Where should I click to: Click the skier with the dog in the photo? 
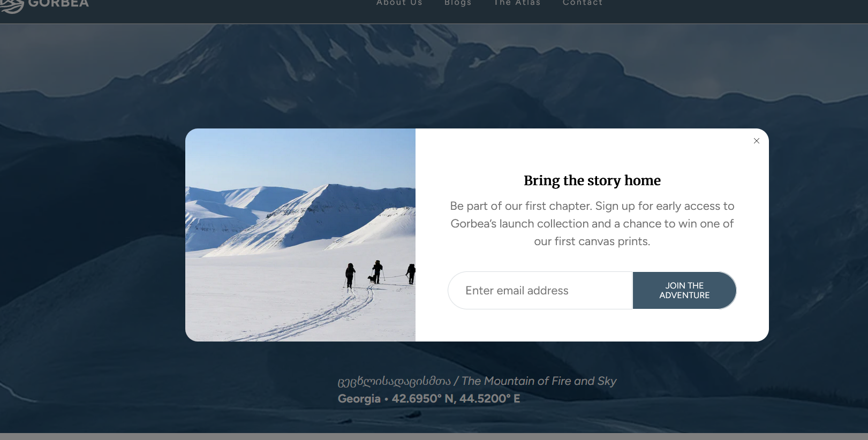click(x=377, y=272)
